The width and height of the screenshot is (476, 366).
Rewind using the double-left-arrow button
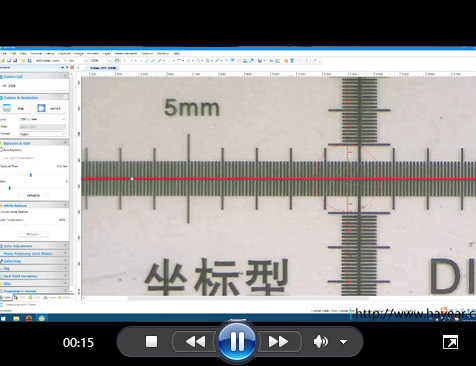pos(195,342)
